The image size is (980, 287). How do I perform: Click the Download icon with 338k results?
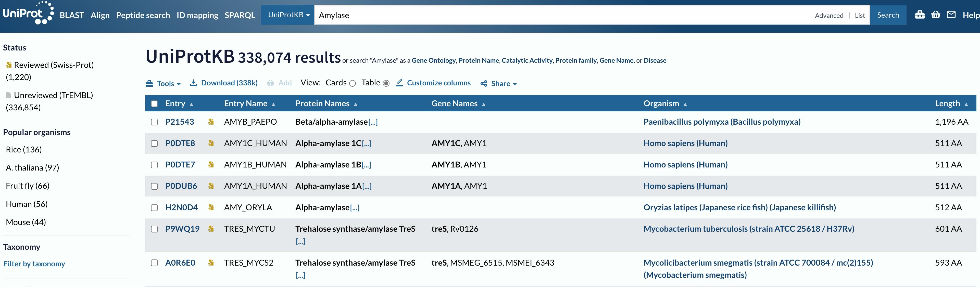[194, 83]
